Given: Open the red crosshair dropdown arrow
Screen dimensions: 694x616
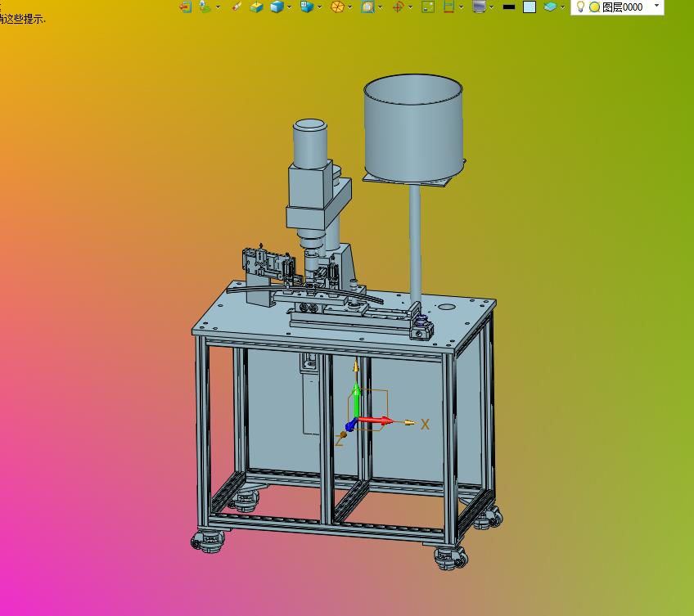Looking at the screenshot, I should click(410, 7).
